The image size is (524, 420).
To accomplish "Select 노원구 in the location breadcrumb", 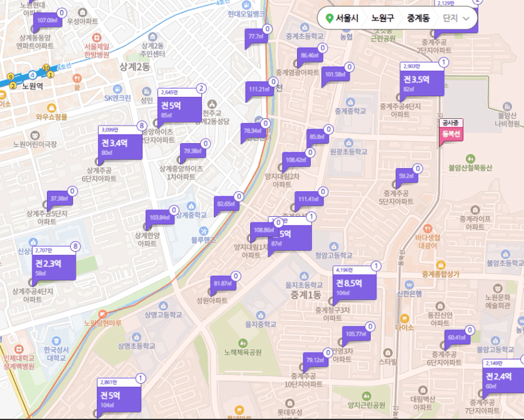I will tap(383, 18).
